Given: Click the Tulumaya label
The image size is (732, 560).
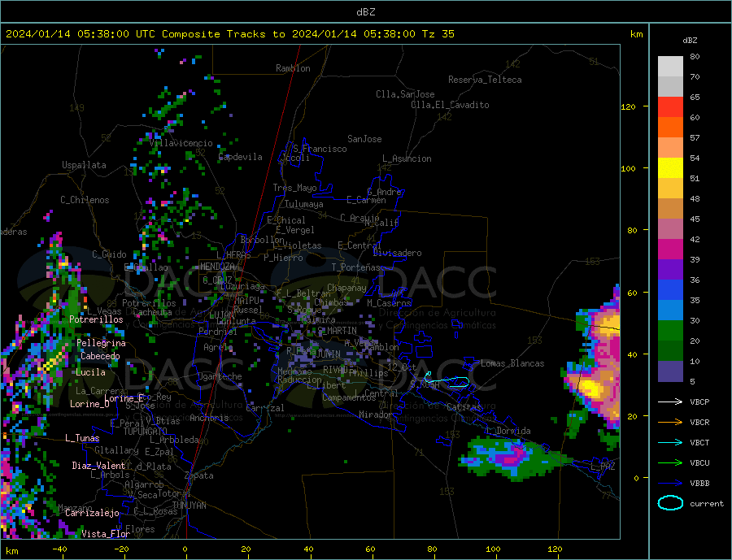Looking at the screenshot, I should pyautogui.click(x=303, y=204).
